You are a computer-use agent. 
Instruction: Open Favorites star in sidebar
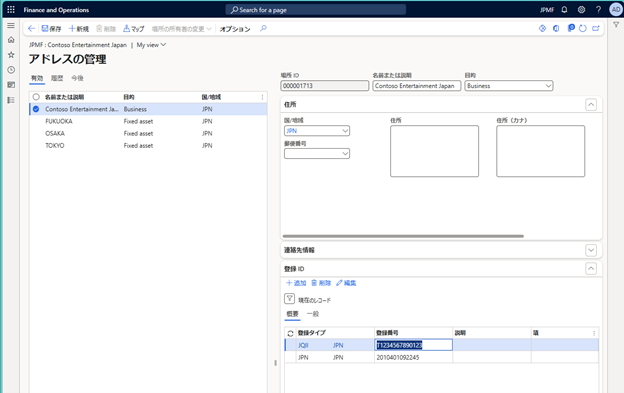click(11, 55)
